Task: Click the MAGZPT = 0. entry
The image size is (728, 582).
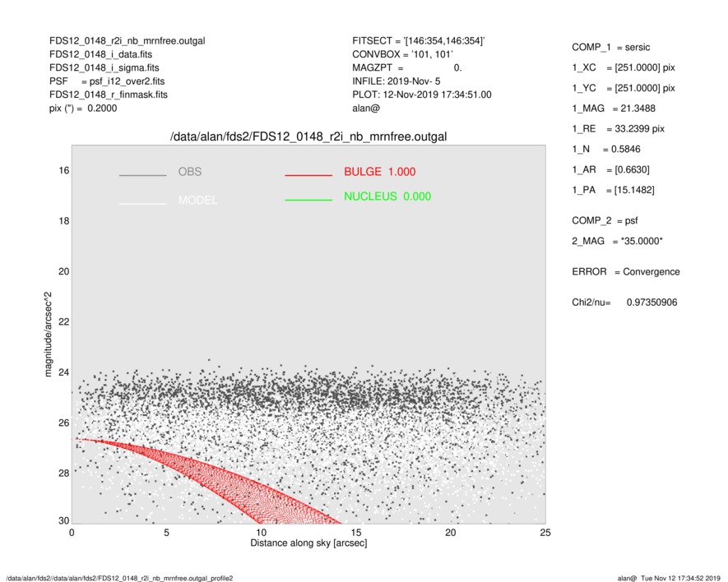Action: 406,67
